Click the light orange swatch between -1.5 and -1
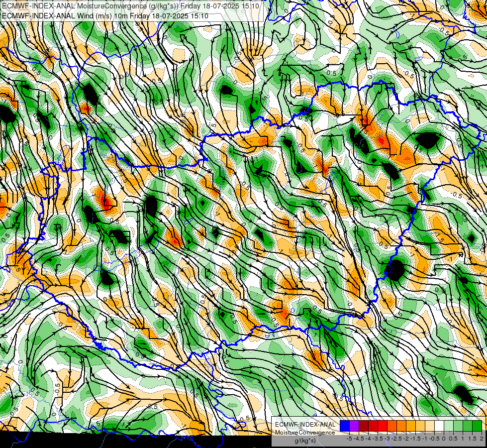Image resolution: width=487 pixels, height=448 pixels. point(420,426)
